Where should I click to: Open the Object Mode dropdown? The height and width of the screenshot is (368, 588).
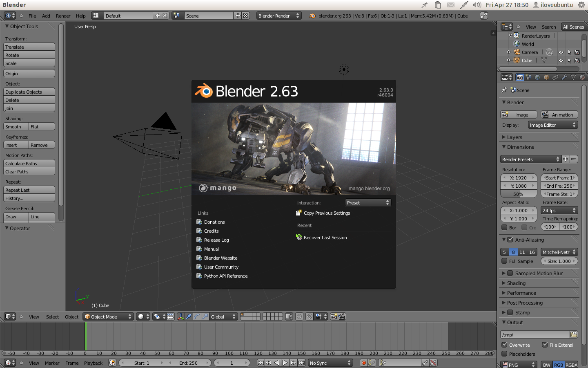point(108,316)
